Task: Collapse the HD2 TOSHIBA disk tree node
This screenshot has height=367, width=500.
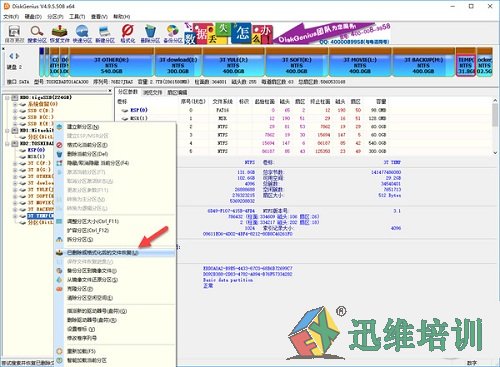Action: (7, 144)
